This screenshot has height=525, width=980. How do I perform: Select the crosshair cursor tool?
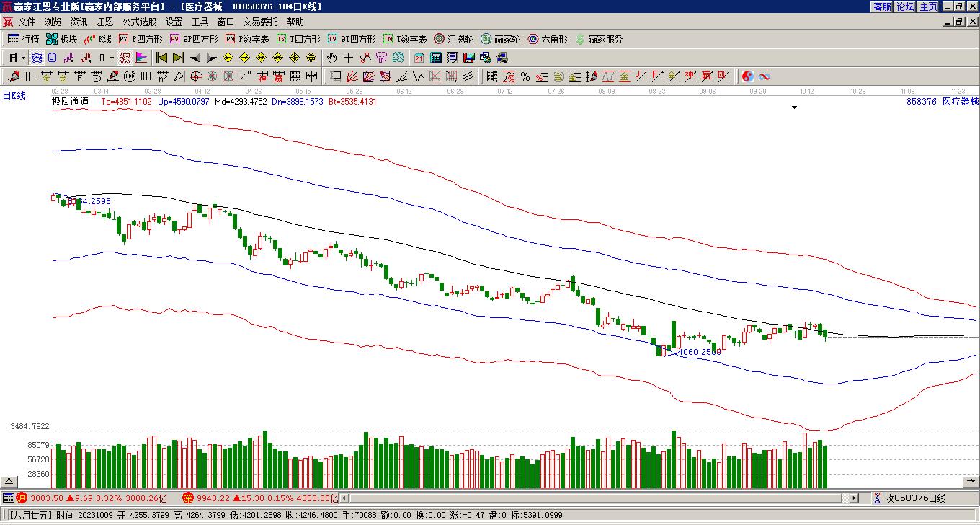348,58
